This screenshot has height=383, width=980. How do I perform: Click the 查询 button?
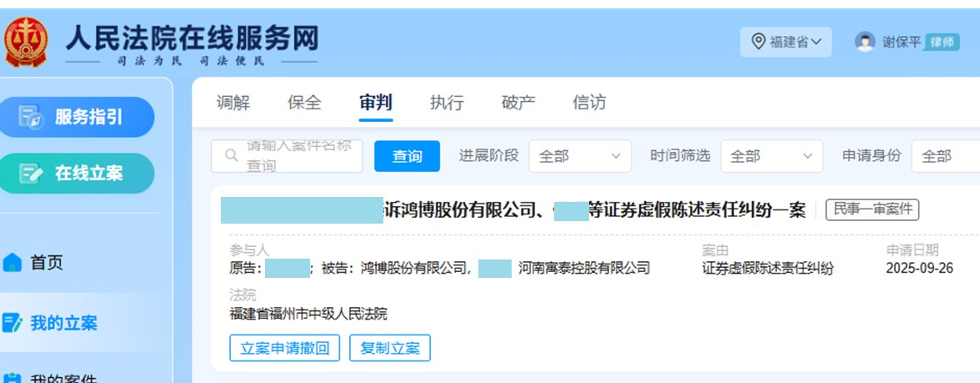[407, 157]
